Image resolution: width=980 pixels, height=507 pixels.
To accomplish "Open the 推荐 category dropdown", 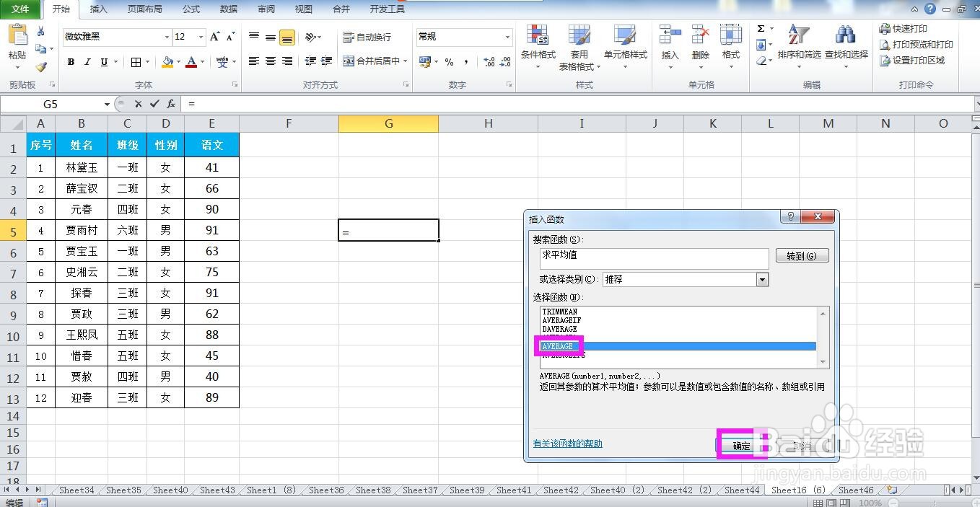I will coord(762,279).
